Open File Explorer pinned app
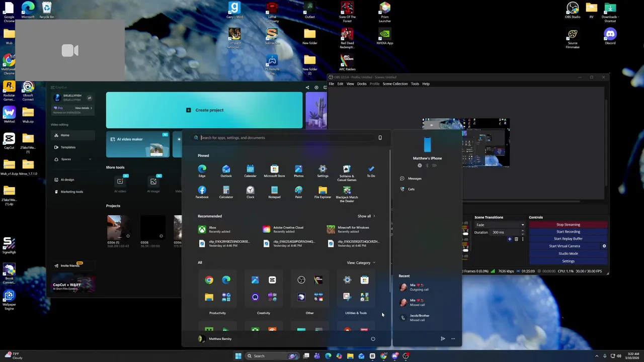Screen dimensions: 644x362 (x=323, y=192)
